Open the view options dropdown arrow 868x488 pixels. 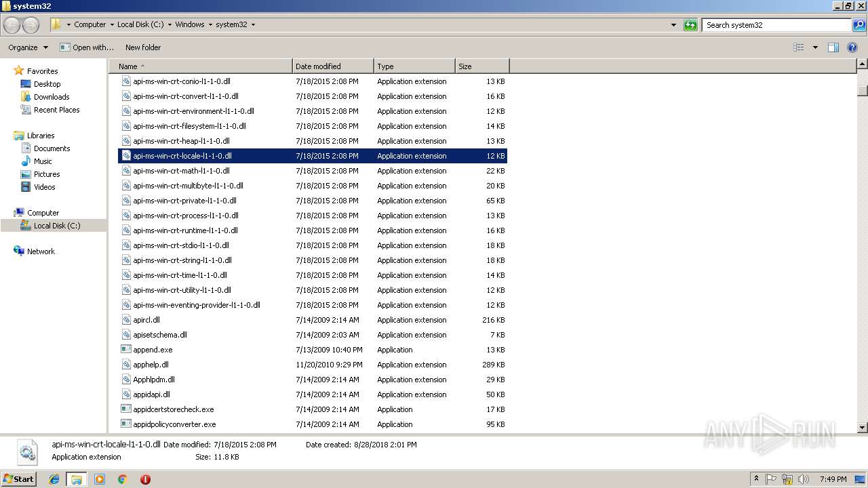tap(815, 47)
